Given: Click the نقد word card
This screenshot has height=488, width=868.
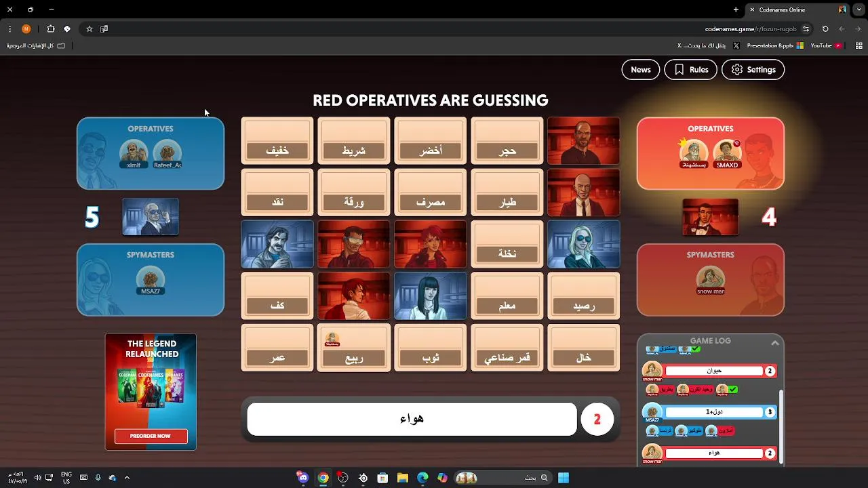Looking at the screenshot, I should [x=277, y=192].
